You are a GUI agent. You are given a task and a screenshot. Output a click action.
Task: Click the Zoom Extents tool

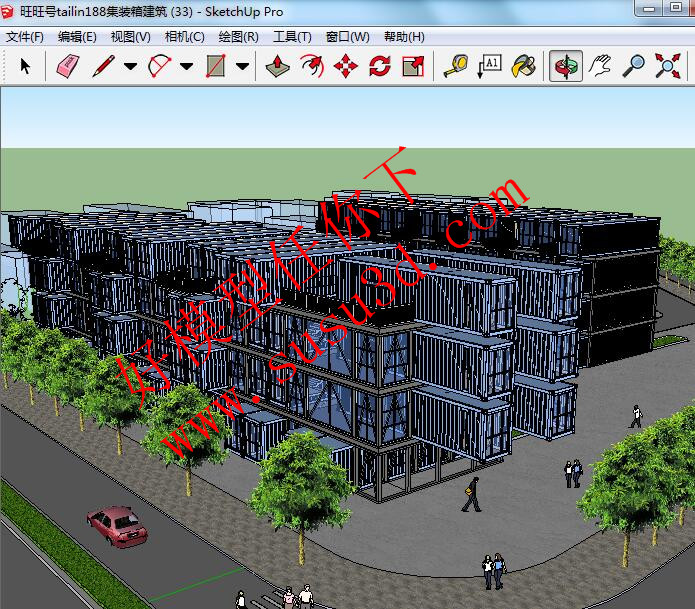[x=668, y=66]
